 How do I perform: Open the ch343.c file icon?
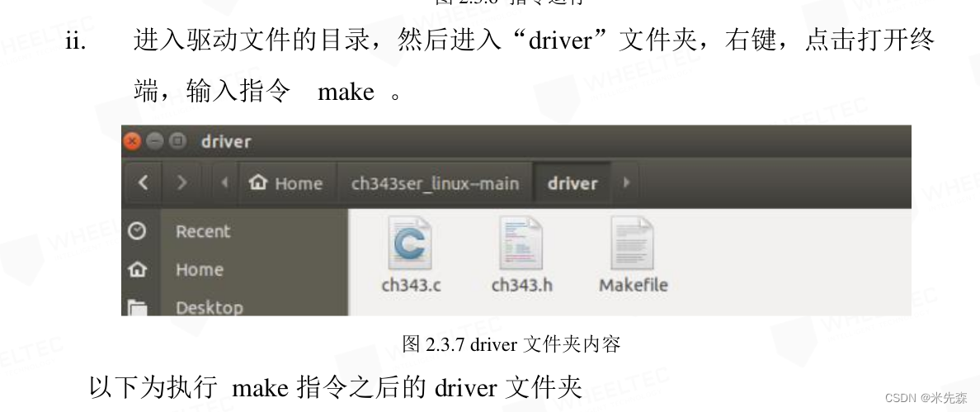coord(410,243)
